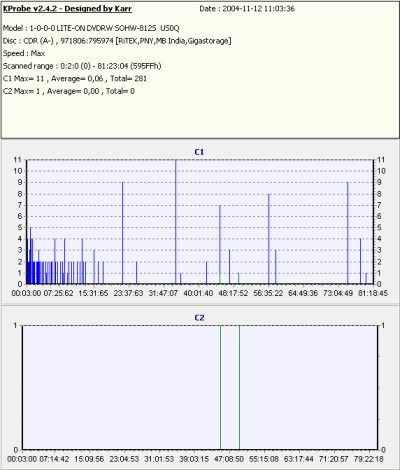Click C2 x-axis label 47:08:50
Image resolution: width=400 pixels, height=470 pixels.
[x=229, y=459]
